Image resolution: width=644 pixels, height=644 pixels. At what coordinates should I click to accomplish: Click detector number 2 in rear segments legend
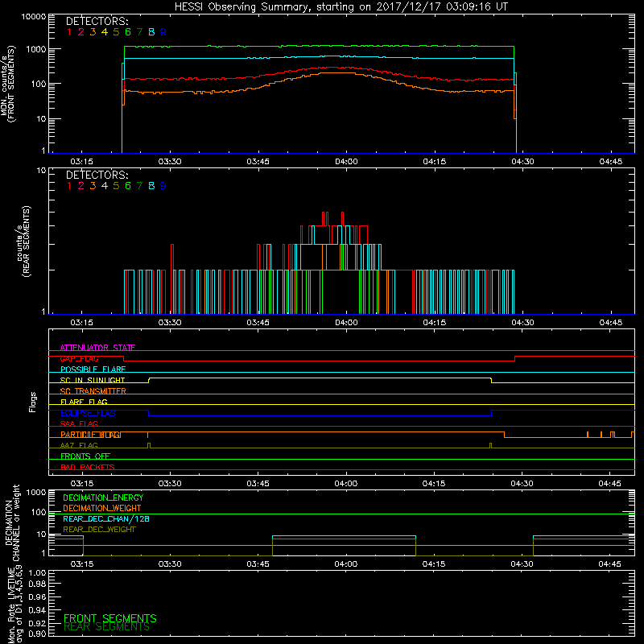[81, 186]
